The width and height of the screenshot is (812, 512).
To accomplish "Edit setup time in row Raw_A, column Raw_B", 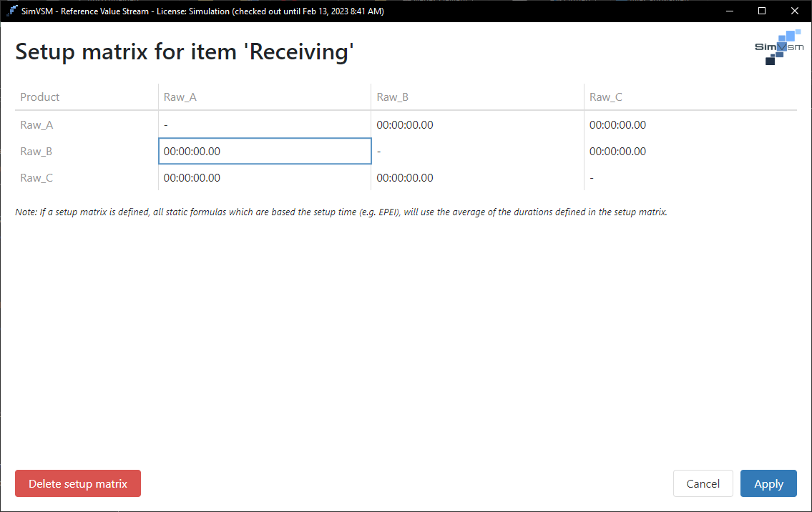I will (405, 125).
